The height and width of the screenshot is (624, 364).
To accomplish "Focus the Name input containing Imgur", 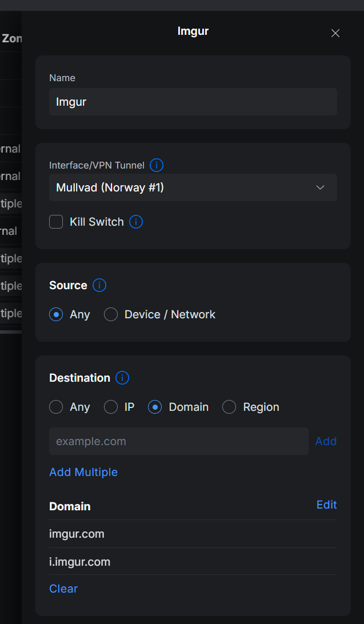I will [x=193, y=102].
